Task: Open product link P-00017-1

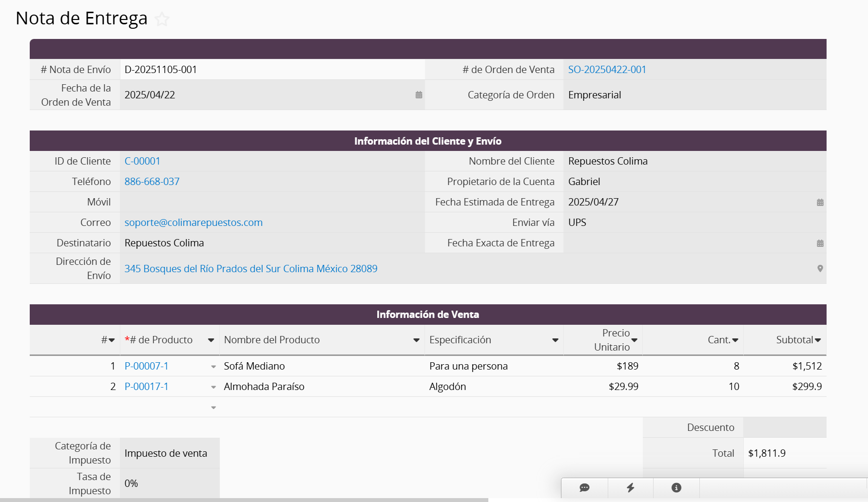Action: [146, 387]
